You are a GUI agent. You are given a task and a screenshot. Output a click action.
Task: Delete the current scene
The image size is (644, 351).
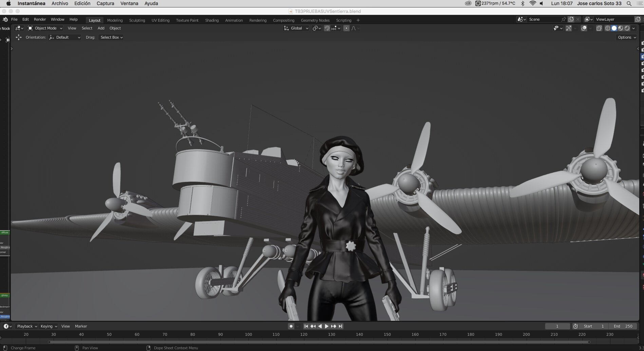point(578,19)
